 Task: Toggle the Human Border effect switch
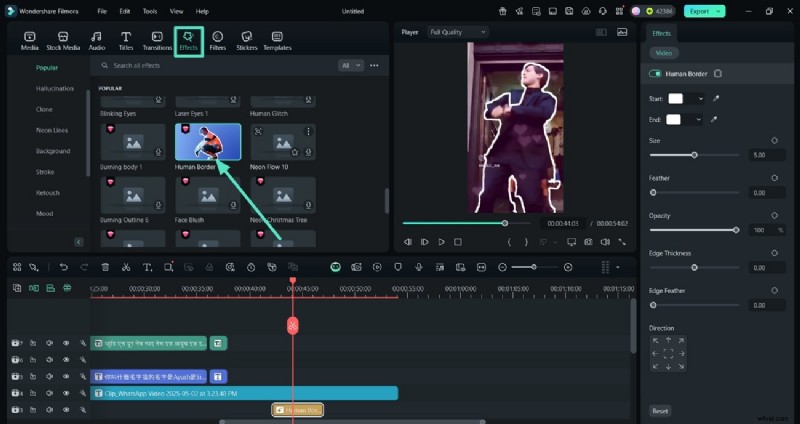tap(655, 74)
